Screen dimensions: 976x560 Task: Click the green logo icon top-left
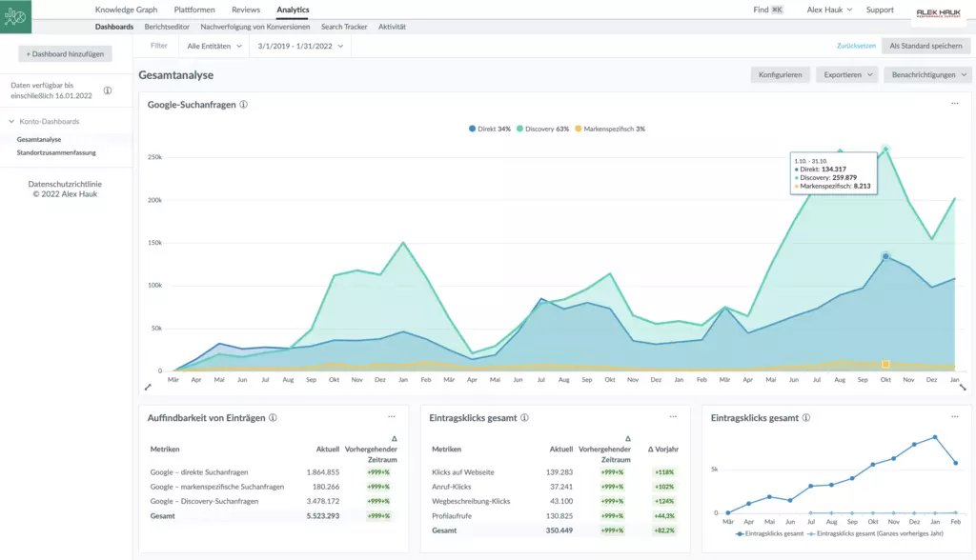[x=15, y=16]
